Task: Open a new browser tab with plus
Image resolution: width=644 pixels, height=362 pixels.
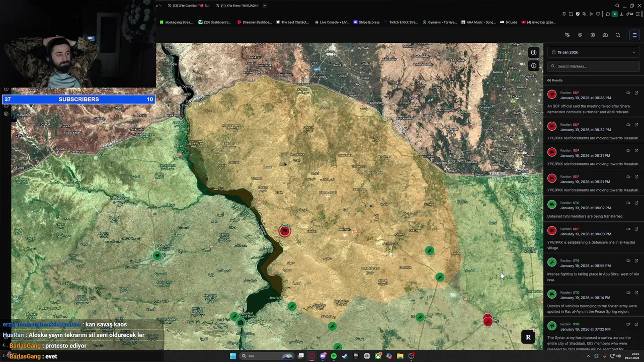Action: point(265,6)
